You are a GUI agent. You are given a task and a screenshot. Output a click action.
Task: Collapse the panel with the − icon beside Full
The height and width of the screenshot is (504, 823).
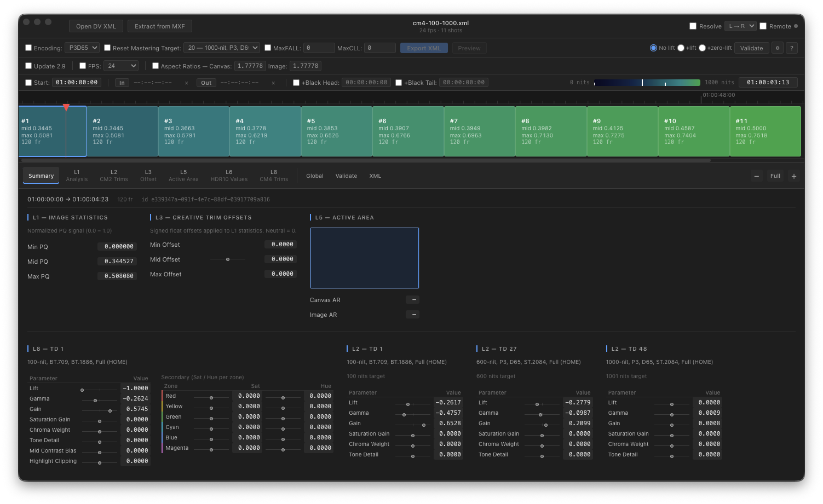click(756, 176)
